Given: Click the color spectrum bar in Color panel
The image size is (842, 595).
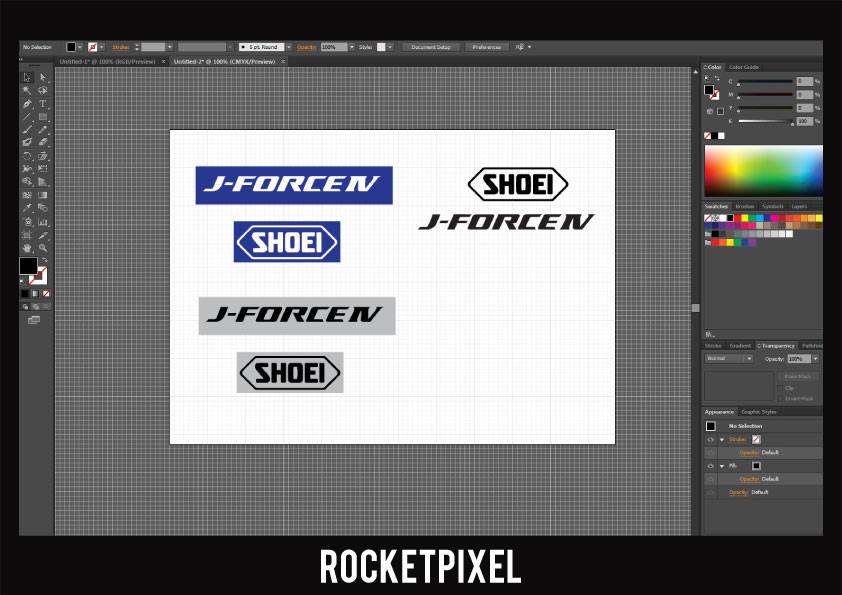Looking at the screenshot, I should 764,170.
